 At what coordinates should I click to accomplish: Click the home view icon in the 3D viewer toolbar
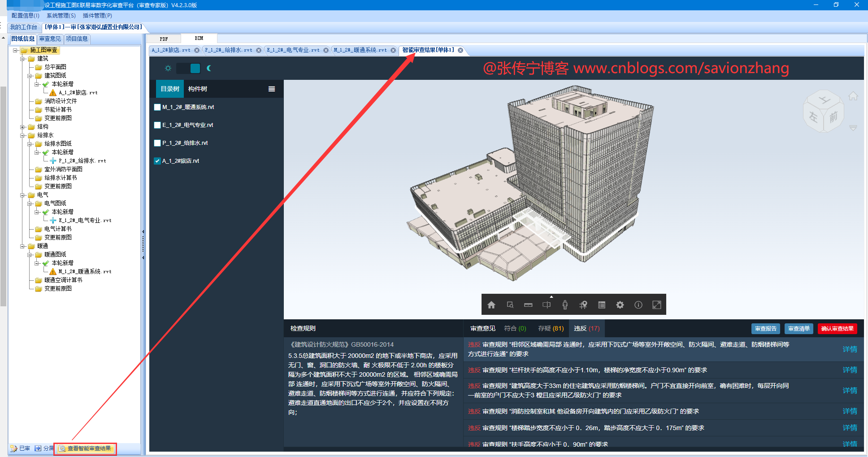coord(491,305)
